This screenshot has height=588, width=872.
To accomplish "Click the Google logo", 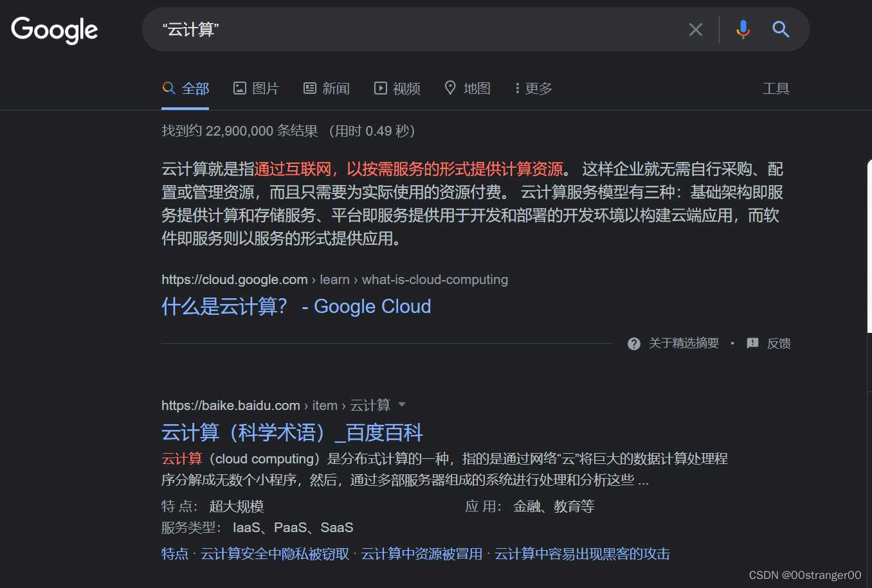I will click(x=55, y=30).
